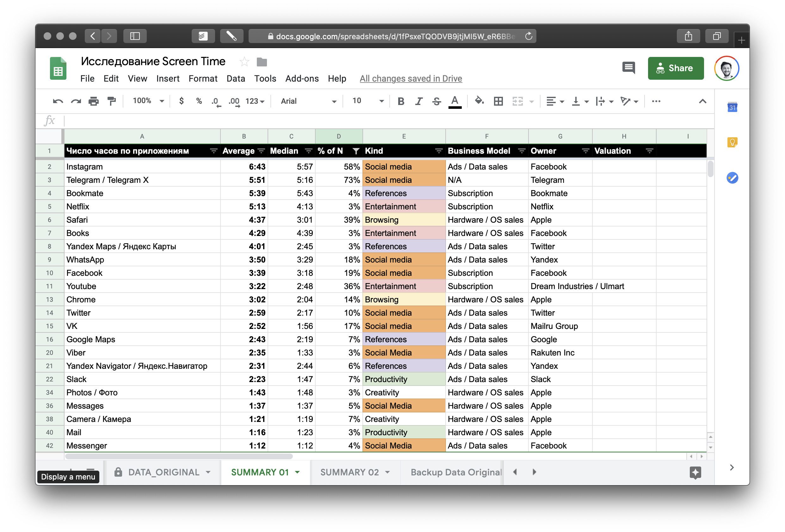Click the formula bar input
The image size is (785, 532).
[x=388, y=121]
